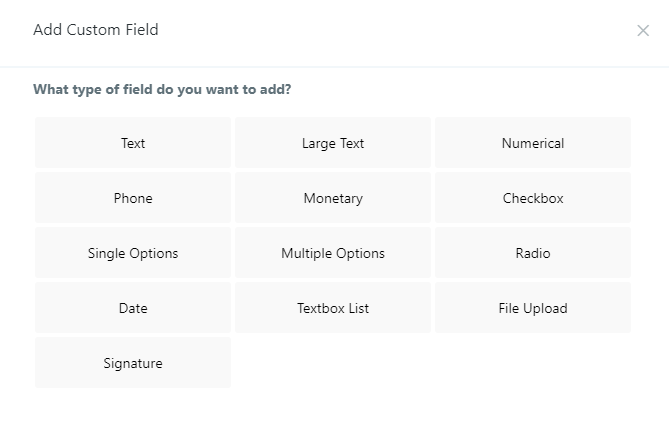Add a Date field
This screenshot has height=427, width=669.
(133, 308)
